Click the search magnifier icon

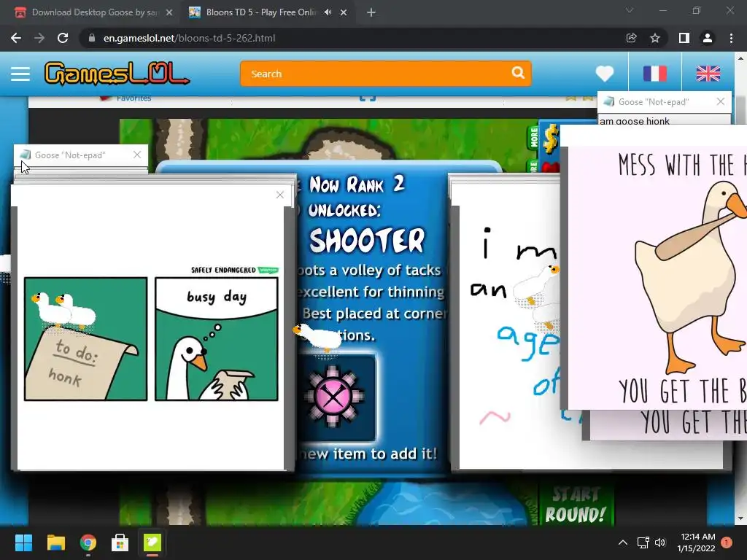(518, 73)
